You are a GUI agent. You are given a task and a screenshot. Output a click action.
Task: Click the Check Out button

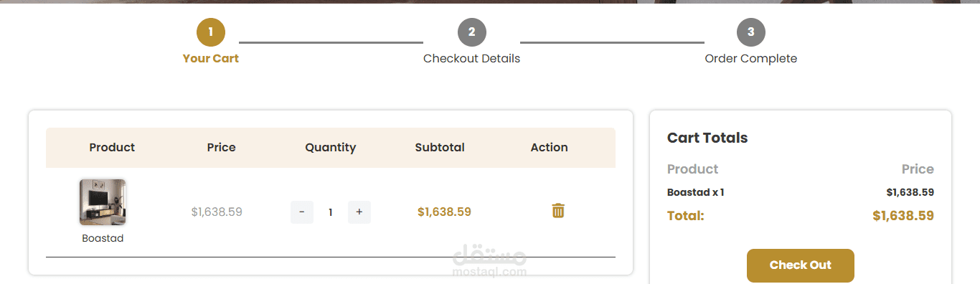coord(801,265)
